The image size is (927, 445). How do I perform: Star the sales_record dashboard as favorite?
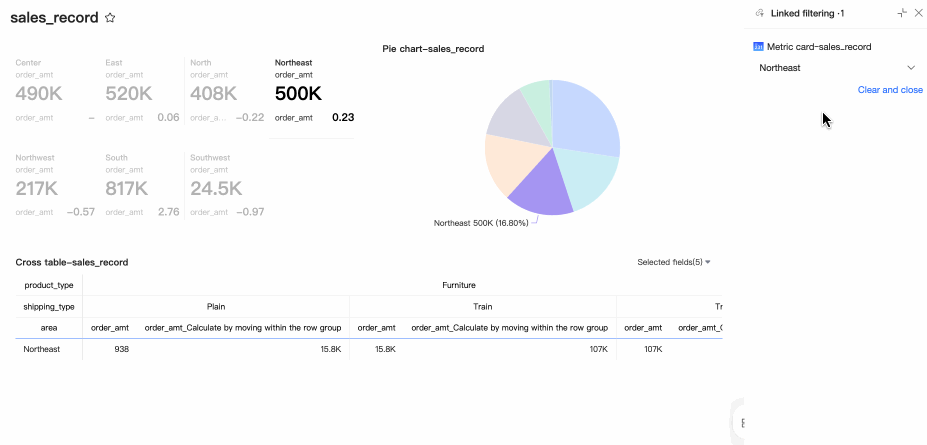pyautogui.click(x=110, y=18)
